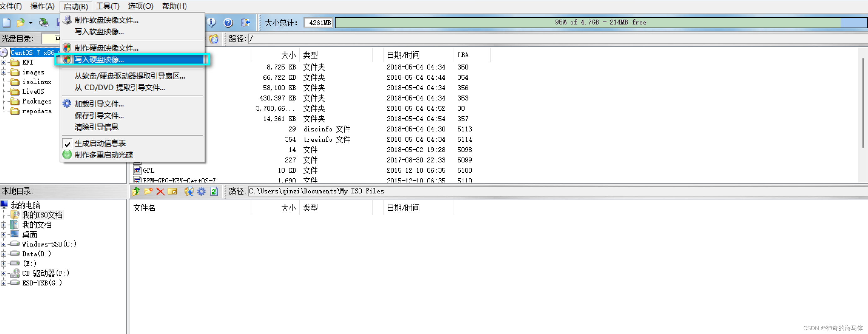868x334 pixels.
Task: Expand the CD 驱动器(F:) node
Action: coord(4,274)
